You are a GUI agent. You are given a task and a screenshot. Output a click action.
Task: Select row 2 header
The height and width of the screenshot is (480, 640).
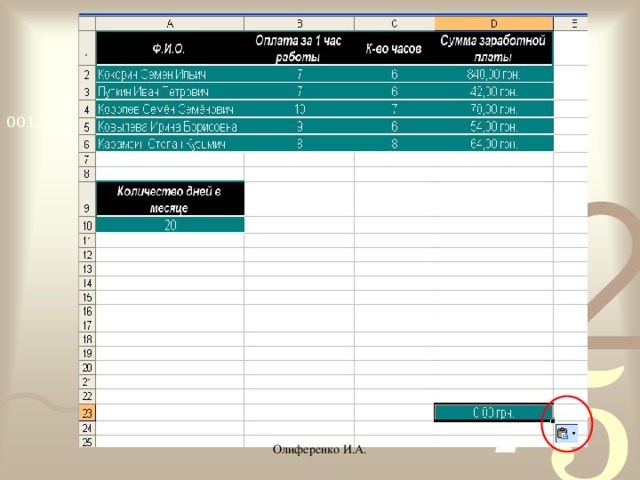pos(87,75)
